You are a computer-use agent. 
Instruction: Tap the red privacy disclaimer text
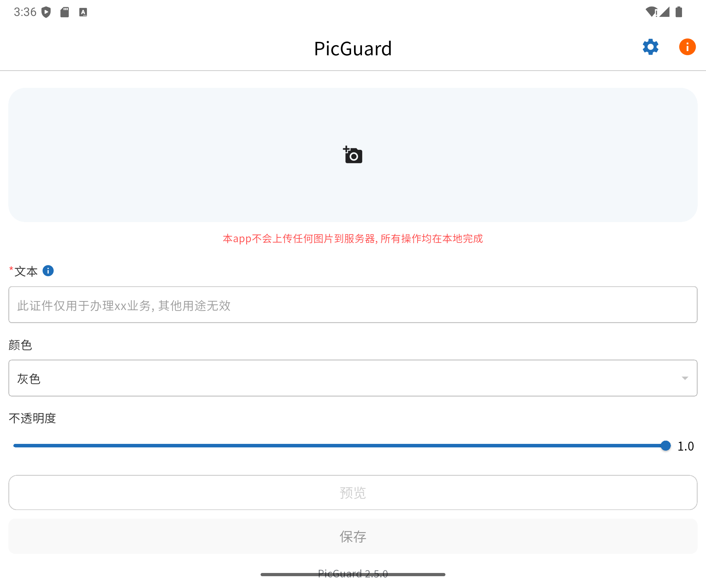pos(353,239)
